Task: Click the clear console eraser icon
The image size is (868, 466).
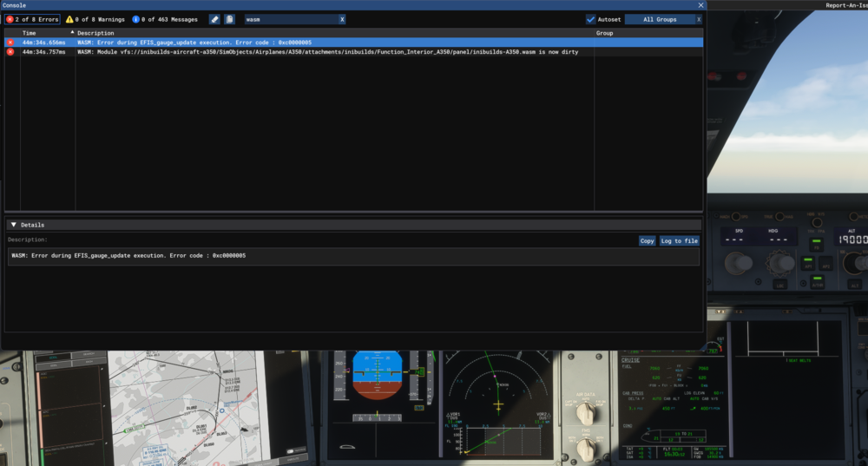Action: click(214, 19)
